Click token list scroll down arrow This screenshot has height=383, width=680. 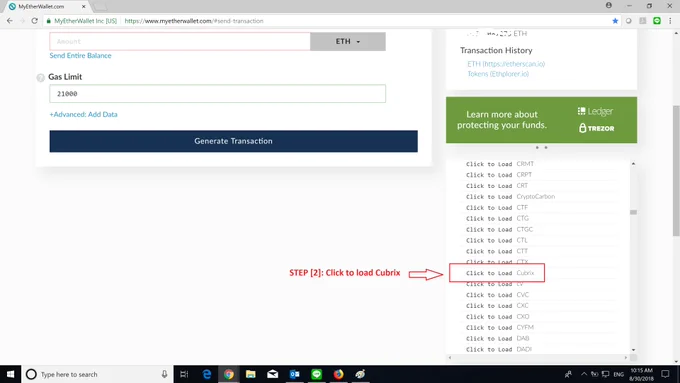tap(634, 350)
